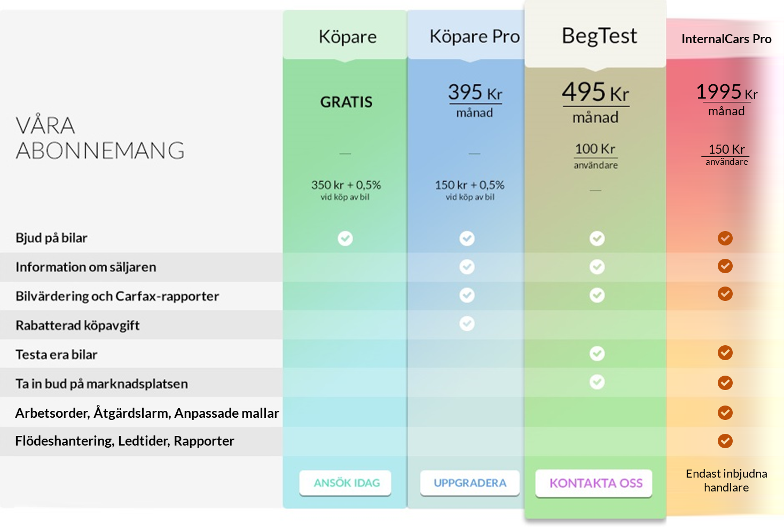Select the Köpare Pro plan header
This screenshot has height=532, width=784.
click(x=474, y=35)
